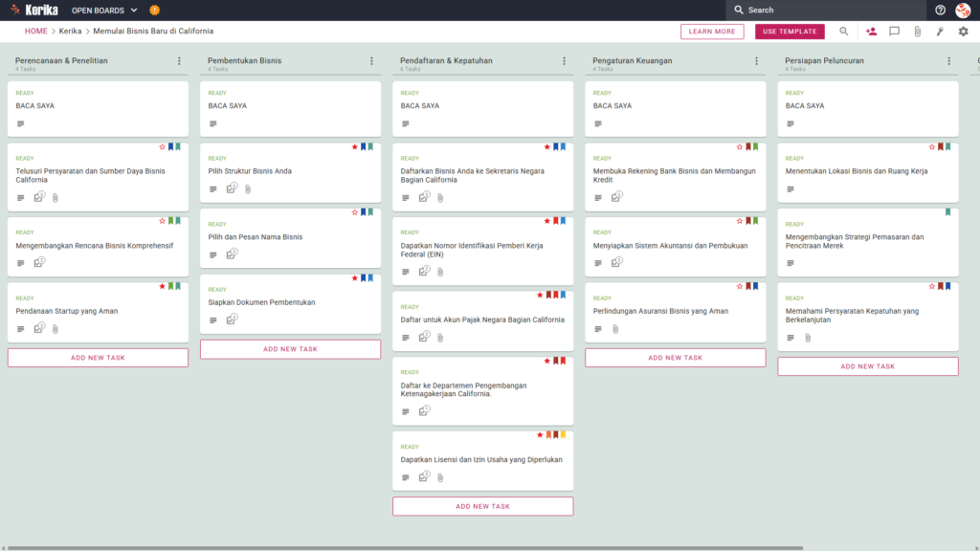Click USE TEMPLATE button
Screen dimensions: 980x551
pyautogui.click(x=790, y=32)
